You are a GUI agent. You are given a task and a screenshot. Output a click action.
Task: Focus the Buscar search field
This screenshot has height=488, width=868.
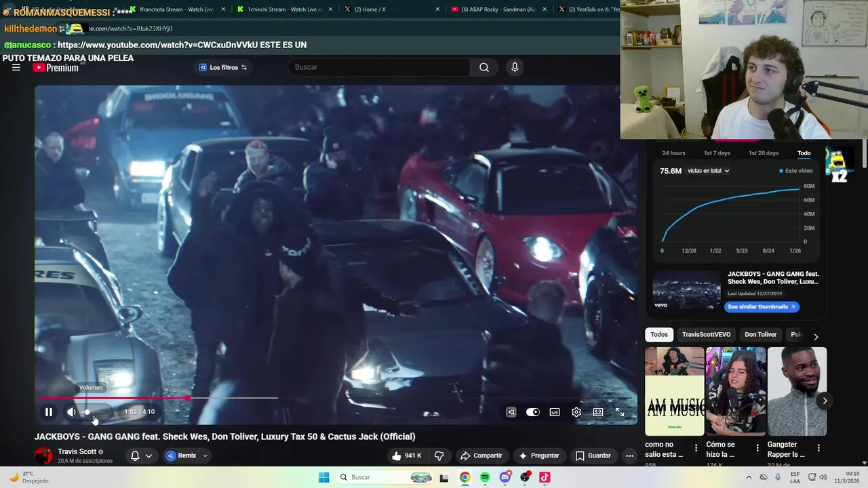click(x=380, y=67)
